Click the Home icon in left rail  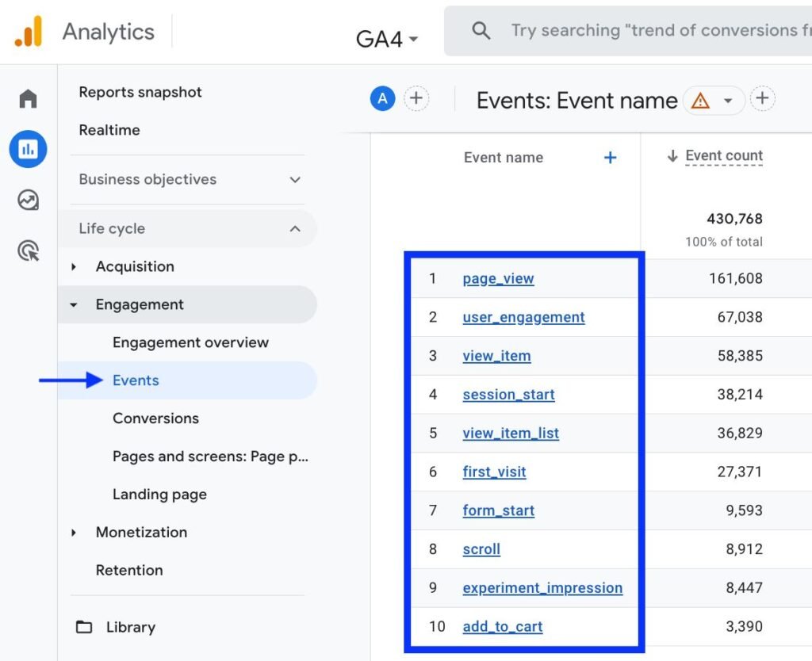29,99
